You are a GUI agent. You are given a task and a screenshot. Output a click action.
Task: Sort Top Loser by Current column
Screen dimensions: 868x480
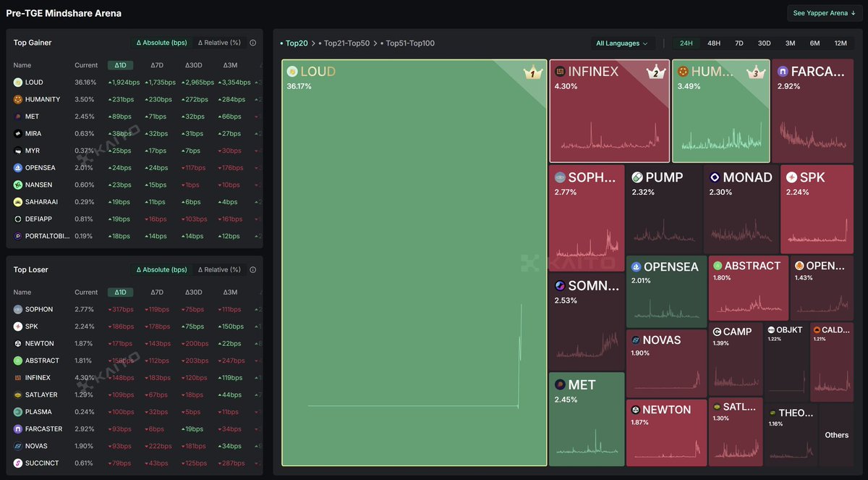(86, 292)
